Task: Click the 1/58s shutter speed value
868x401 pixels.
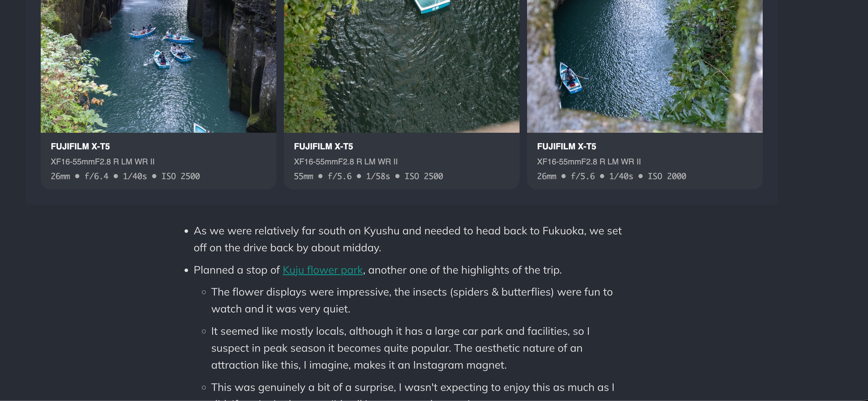Action: coord(378,176)
